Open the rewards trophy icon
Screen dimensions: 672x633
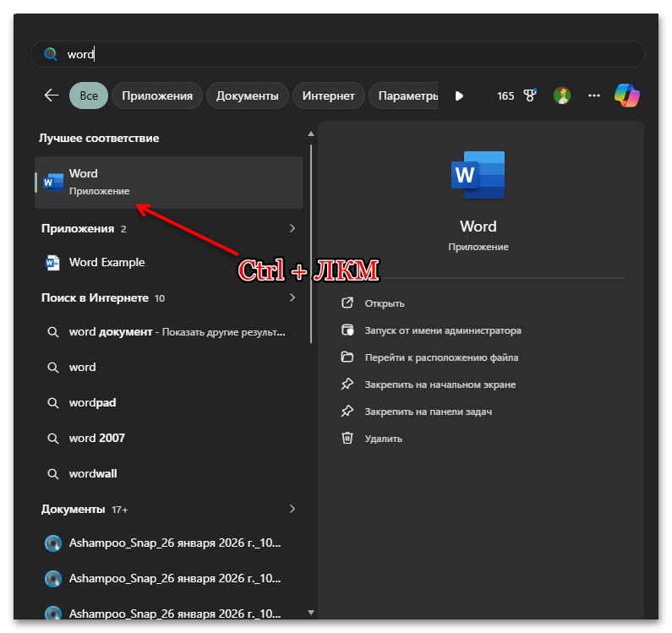pyautogui.click(x=530, y=95)
